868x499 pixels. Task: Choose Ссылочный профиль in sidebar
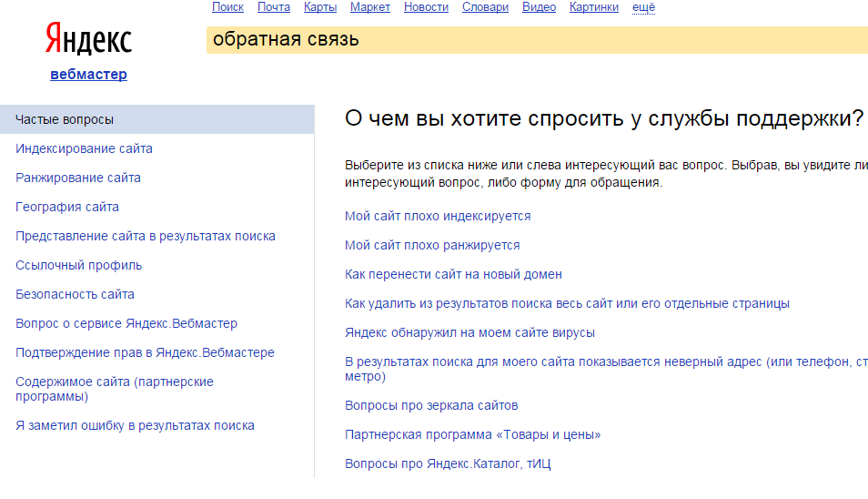point(78,265)
